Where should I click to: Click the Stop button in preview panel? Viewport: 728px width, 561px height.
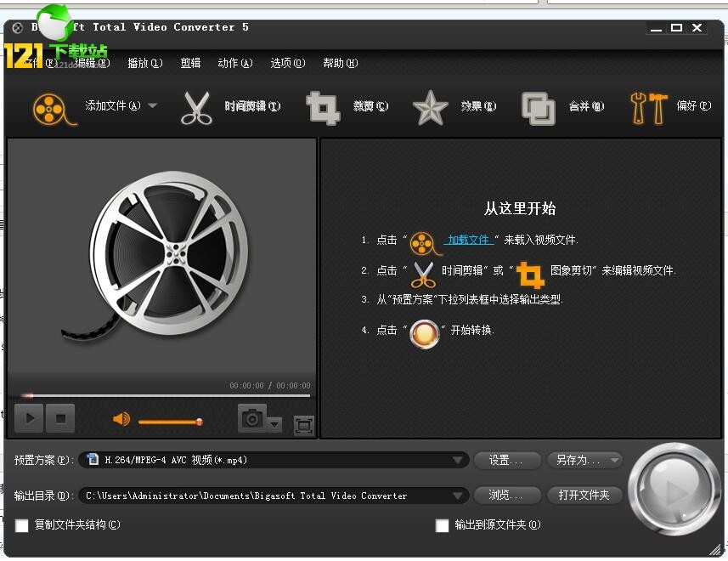(60, 418)
